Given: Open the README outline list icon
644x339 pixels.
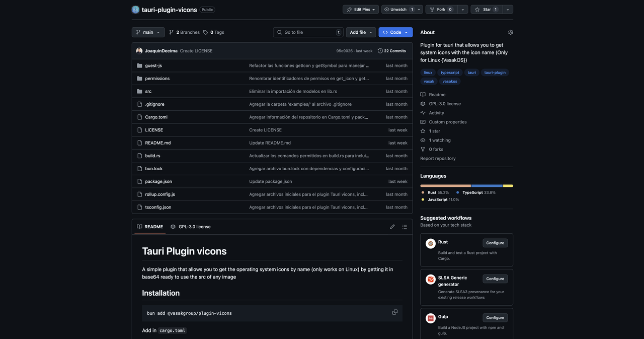Looking at the screenshot, I should [x=405, y=227].
